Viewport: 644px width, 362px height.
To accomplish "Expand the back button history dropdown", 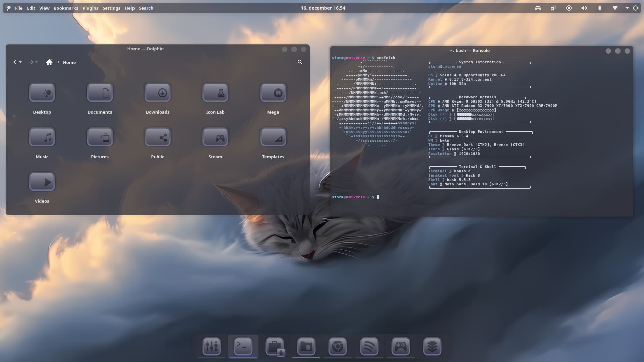I will tap(21, 62).
